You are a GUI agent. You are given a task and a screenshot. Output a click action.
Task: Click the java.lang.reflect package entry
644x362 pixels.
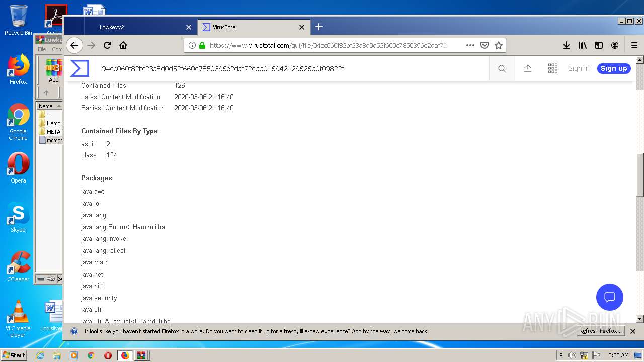tap(103, 251)
